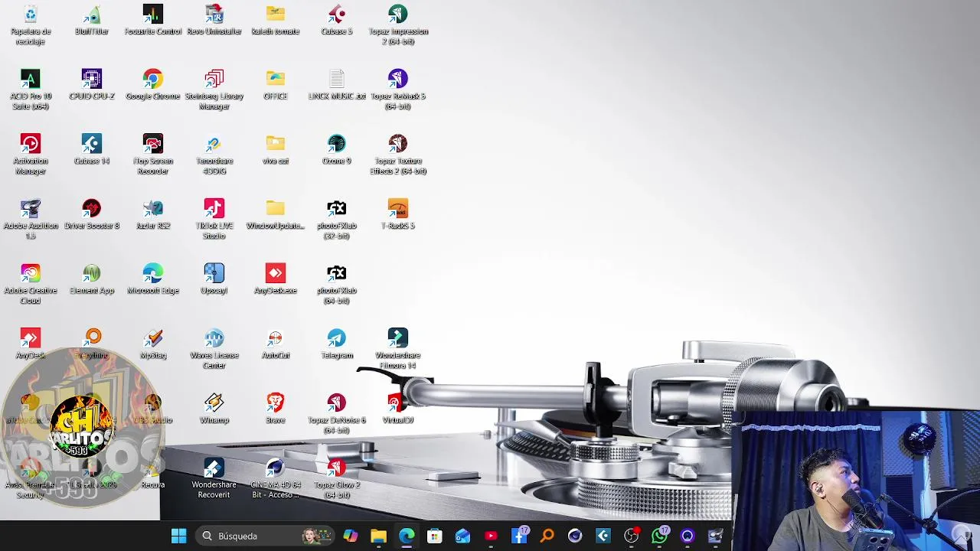Select the Brave browser desktop shortcut
The width and height of the screenshot is (980, 551).
276,409
